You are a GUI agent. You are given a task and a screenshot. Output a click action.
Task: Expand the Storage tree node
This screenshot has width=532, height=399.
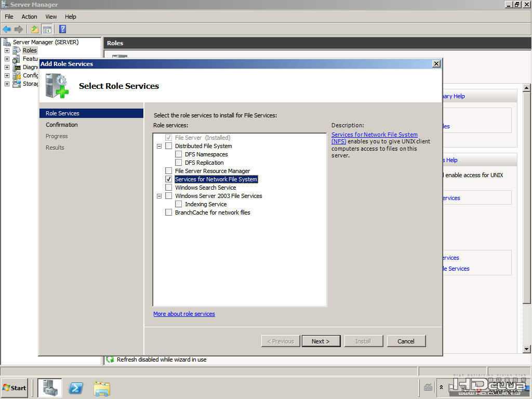point(7,84)
